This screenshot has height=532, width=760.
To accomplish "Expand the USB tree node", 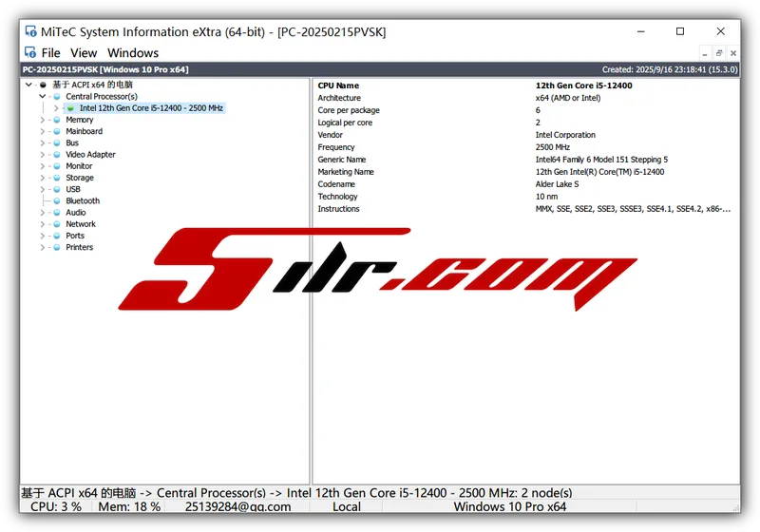I will (43, 189).
